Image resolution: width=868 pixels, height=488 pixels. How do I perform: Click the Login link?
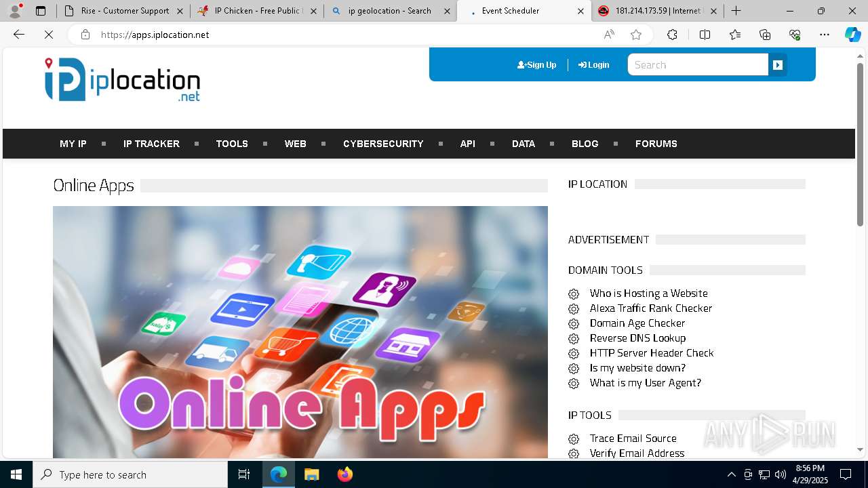click(x=593, y=65)
